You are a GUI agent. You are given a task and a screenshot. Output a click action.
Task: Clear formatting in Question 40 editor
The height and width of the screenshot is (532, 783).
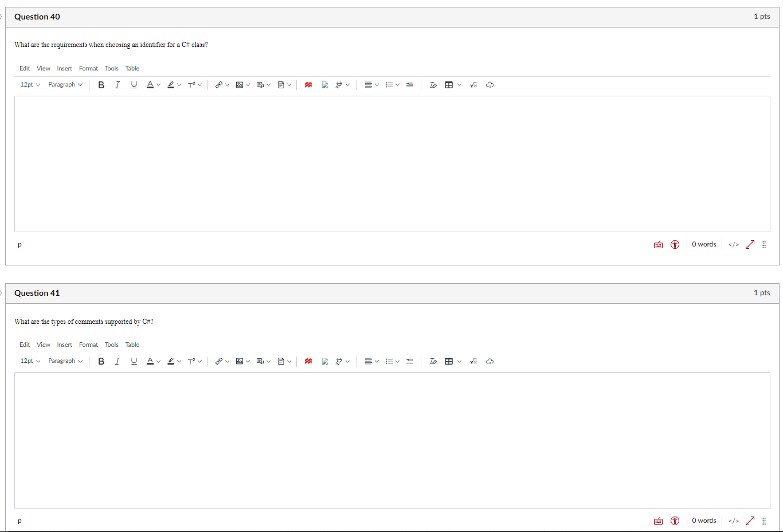pyautogui.click(x=433, y=84)
